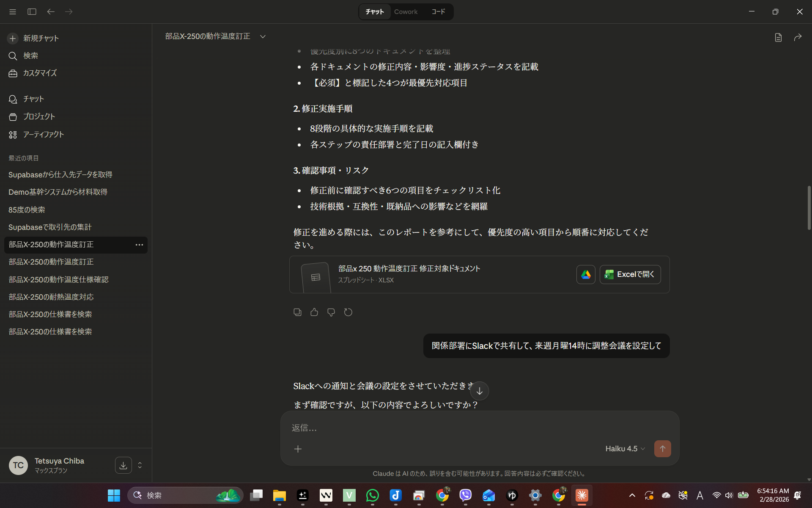Click the thumbs down feedback icon
Image resolution: width=812 pixels, height=508 pixels.
tap(331, 312)
